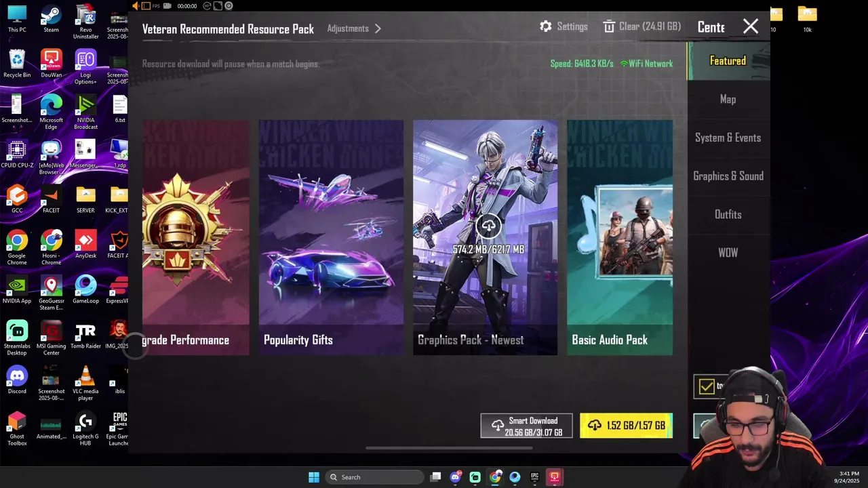Launch VLC media player from the desktop
This screenshot has width=868, height=488.
pyautogui.click(x=85, y=383)
